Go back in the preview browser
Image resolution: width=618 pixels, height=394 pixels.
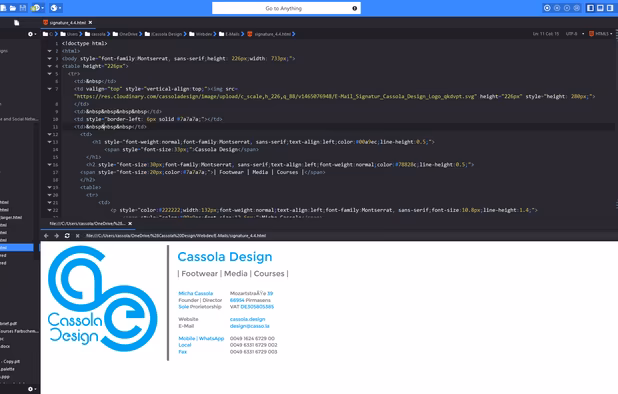(46, 236)
